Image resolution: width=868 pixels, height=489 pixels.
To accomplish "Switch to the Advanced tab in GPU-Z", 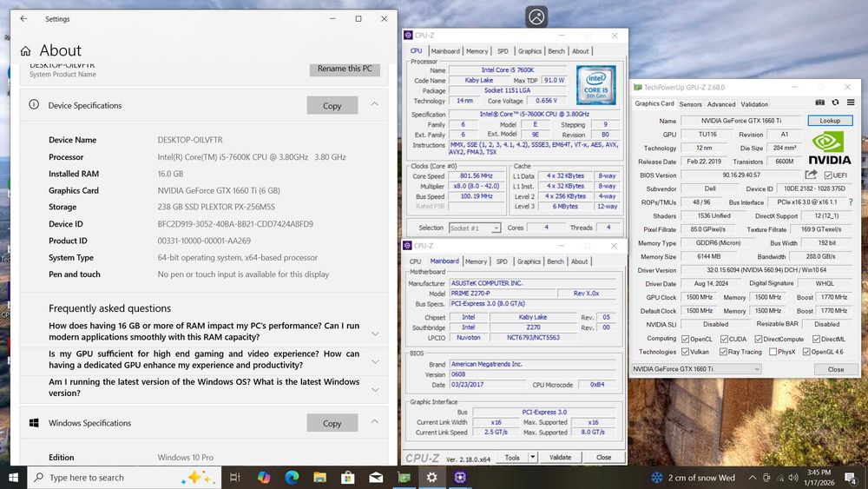I will click(721, 104).
